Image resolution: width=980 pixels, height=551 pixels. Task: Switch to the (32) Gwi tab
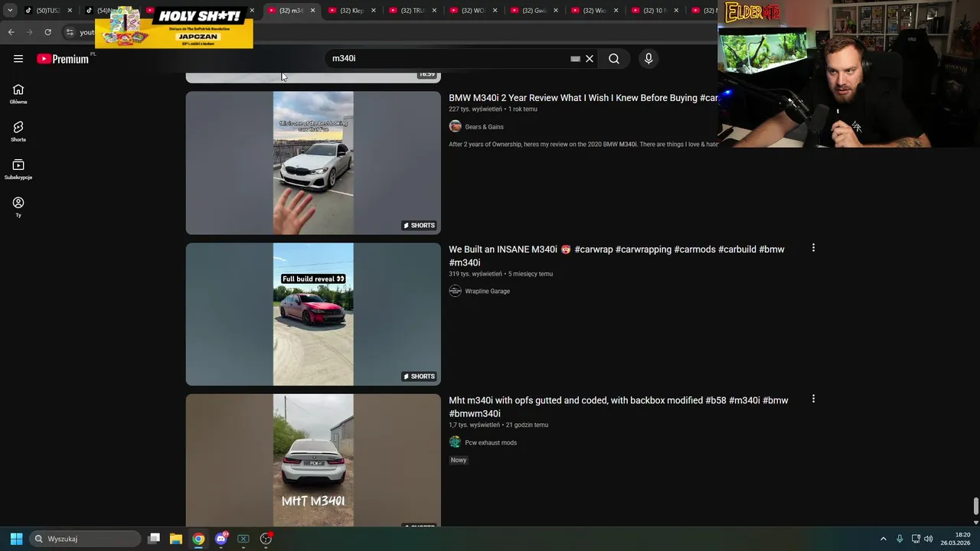tap(533, 11)
